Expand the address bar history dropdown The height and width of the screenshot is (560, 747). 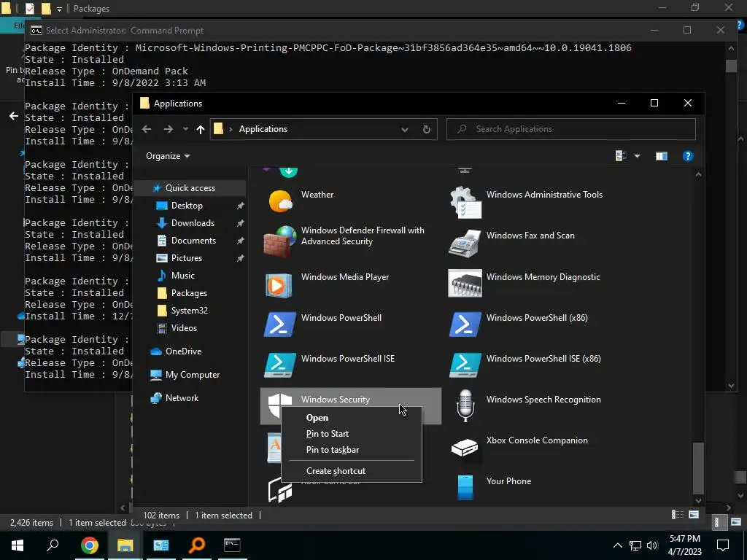(x=404, y=129)
